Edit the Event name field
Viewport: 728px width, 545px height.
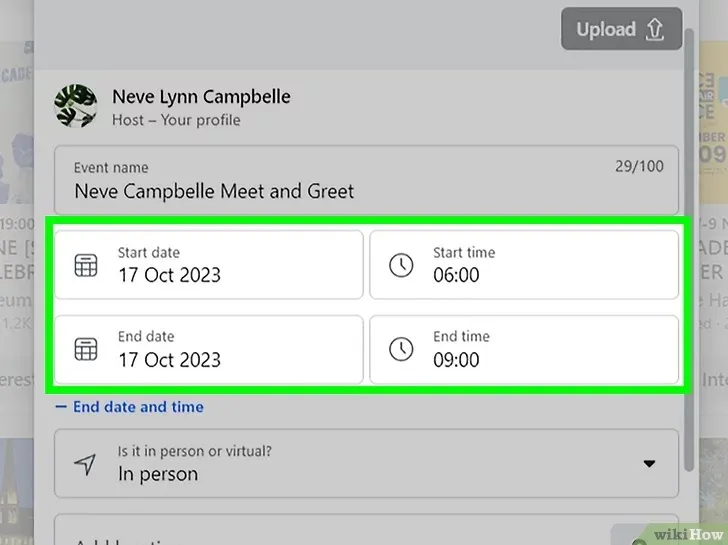[x=366, y=180]
